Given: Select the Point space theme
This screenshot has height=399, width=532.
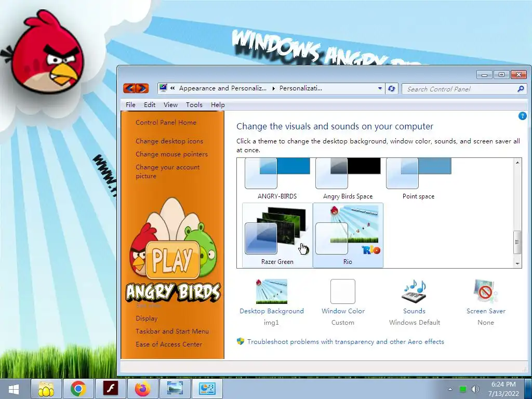Looking at the screenshot, I should 418,179.
